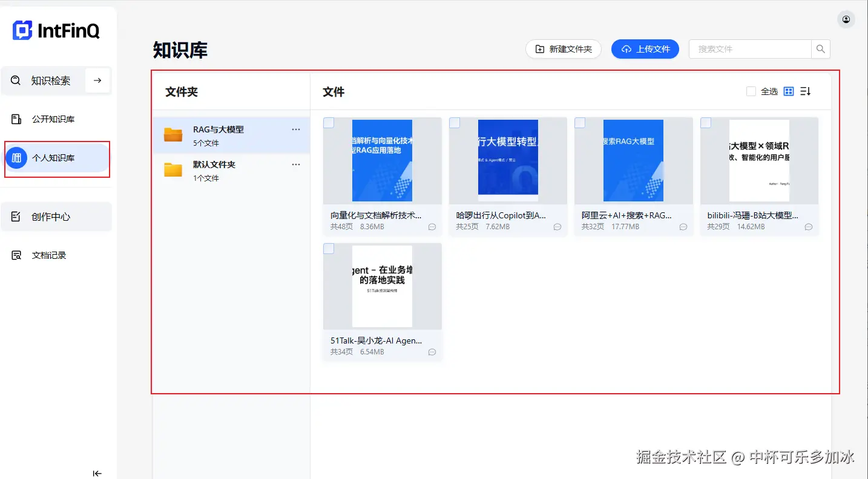This screenshot has width=868, height=479.
Task: Click the 上传文件 button
Action: pos(645,49)
